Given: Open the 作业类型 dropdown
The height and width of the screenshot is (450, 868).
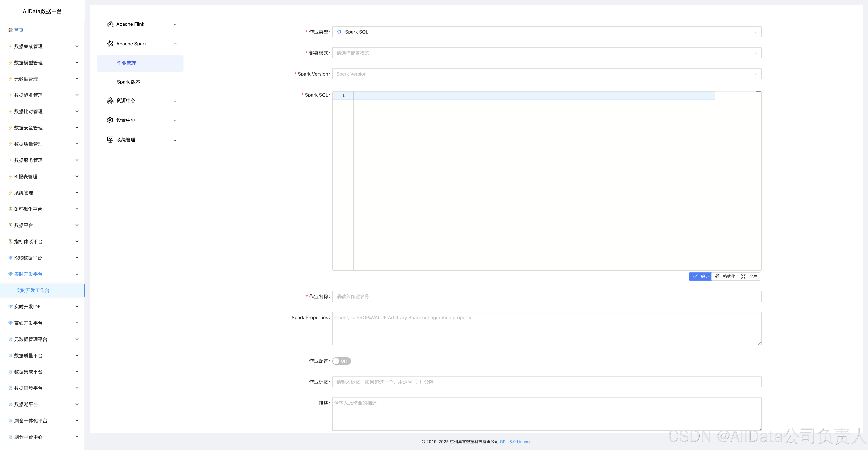Looking at the screenshot, I should 547,32.
